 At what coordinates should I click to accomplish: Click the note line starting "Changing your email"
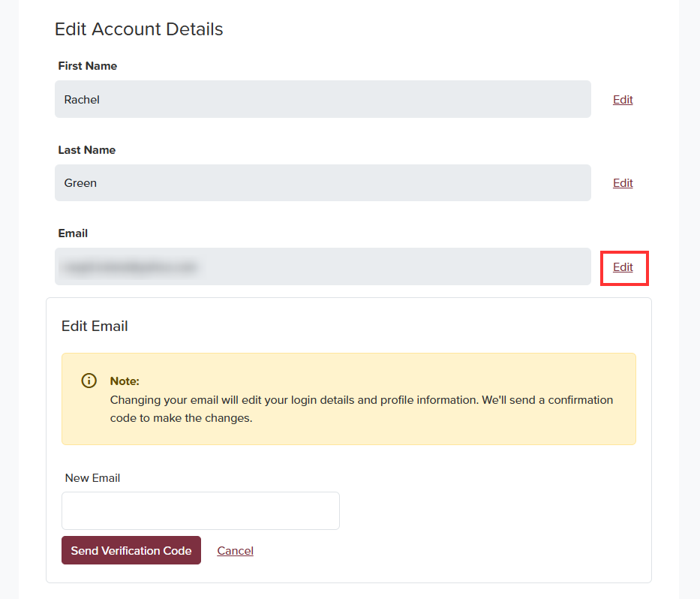pos(361,400)
